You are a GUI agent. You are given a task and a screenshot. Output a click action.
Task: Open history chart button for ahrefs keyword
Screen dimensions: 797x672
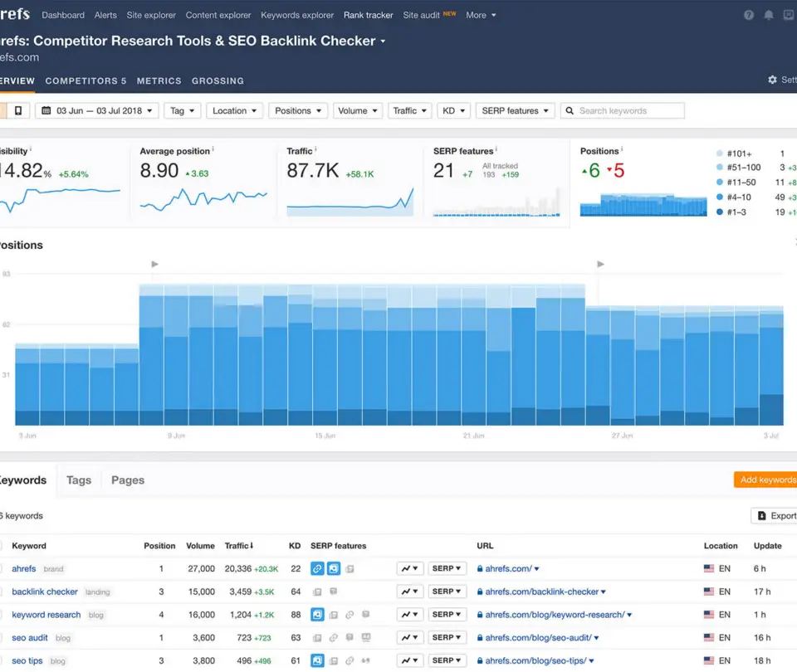409,568
